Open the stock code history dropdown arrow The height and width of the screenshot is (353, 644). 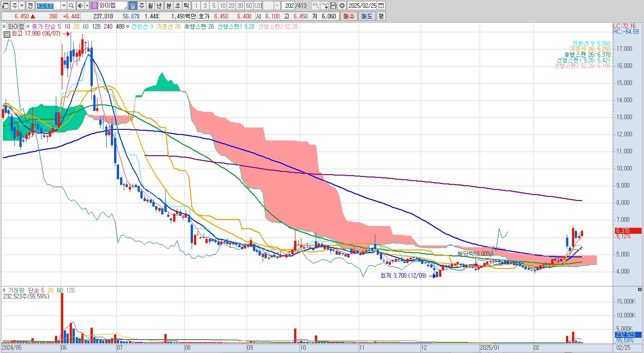click(x=64, y=6)
